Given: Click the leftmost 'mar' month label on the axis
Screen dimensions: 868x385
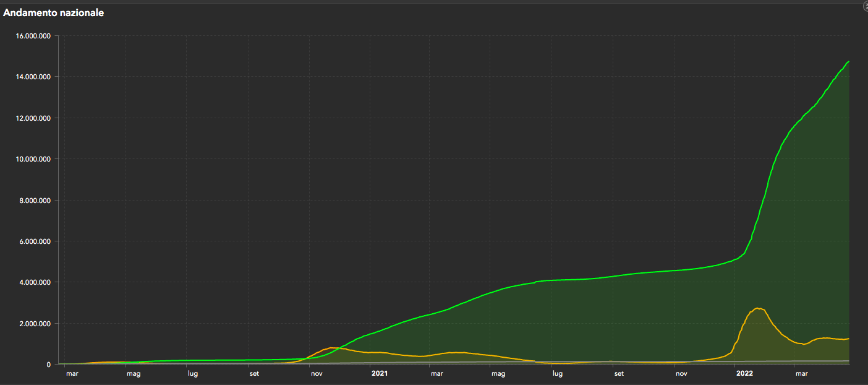Looking at the screenshot, I should click(72, 373).
